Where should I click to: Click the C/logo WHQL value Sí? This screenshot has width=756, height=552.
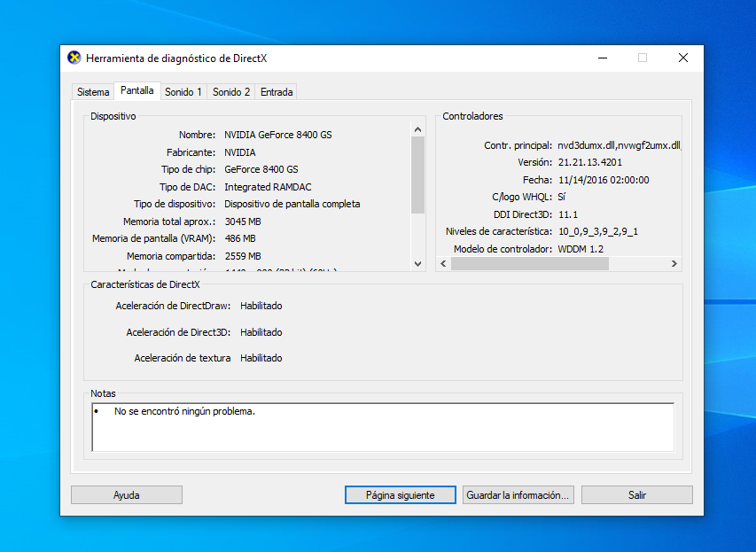tap(562, 197)
